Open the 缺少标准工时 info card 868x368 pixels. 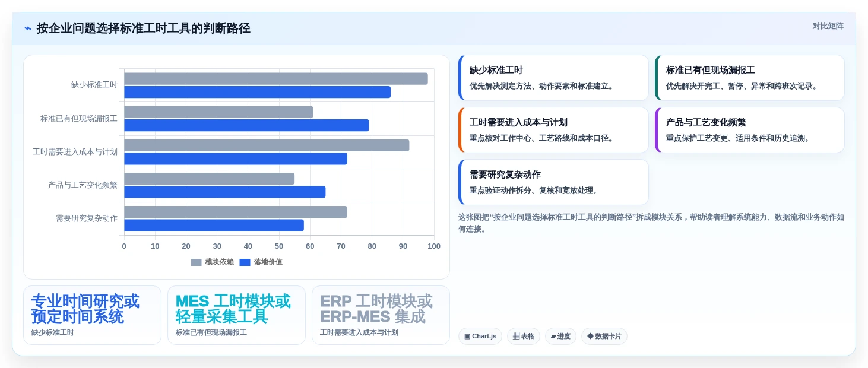pos(553,78)
